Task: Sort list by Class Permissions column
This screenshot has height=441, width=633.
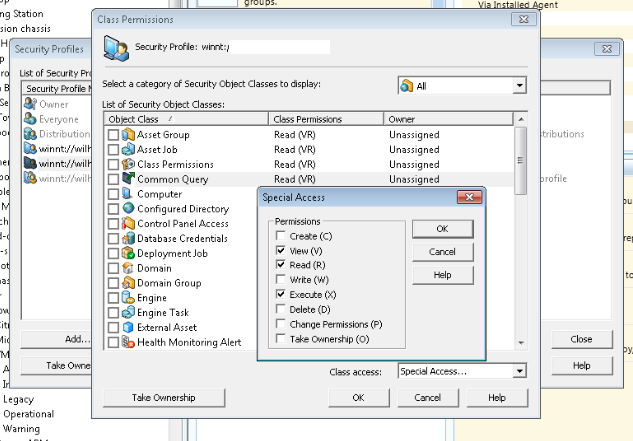Action: [x=326, y=120]
